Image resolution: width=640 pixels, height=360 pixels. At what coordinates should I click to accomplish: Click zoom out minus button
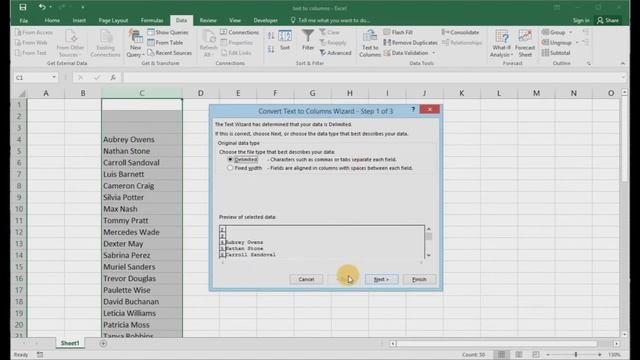pyautogui.click(x=548, y=355)
